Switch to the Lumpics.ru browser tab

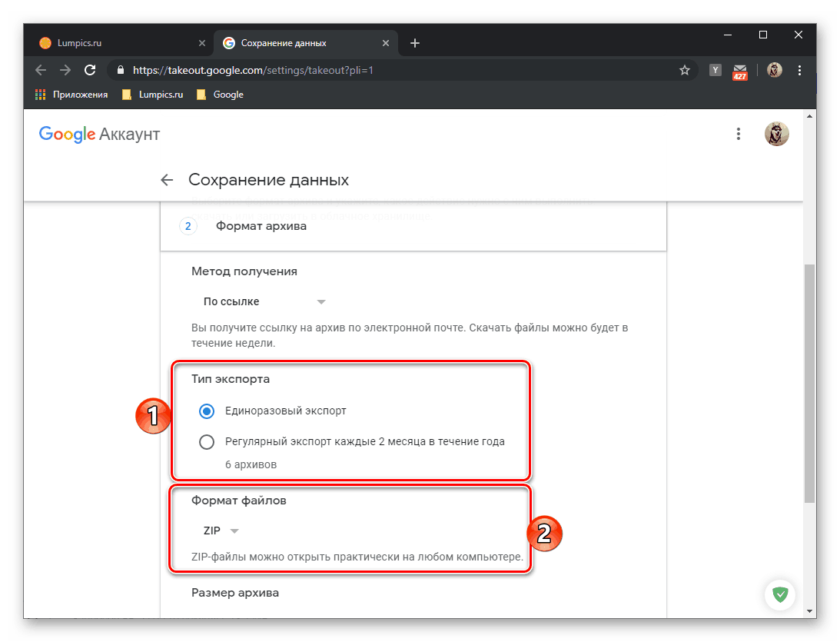coord(115,42)
